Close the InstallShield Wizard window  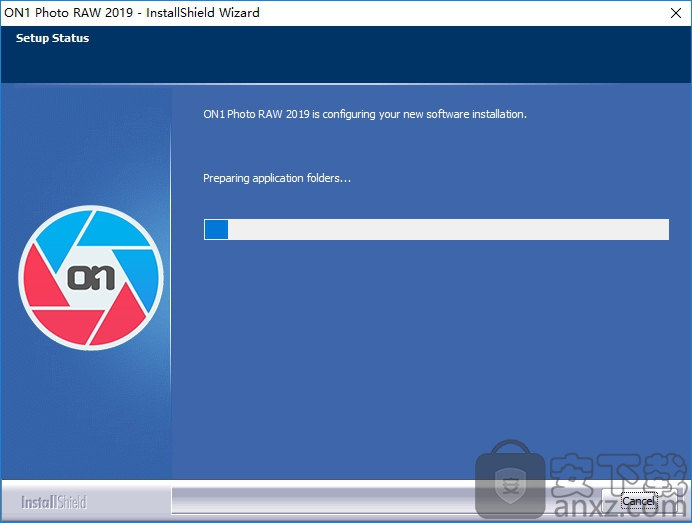[x=676, y=13]
